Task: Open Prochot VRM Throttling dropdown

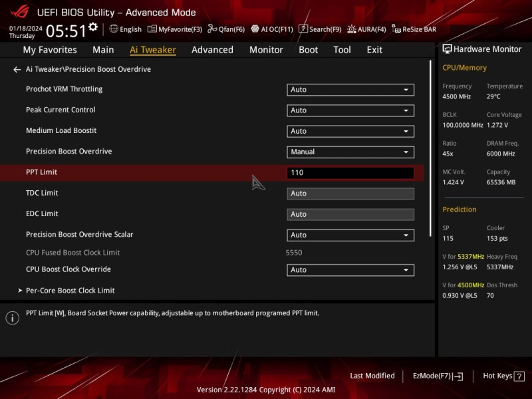Action: click(350, 90)
